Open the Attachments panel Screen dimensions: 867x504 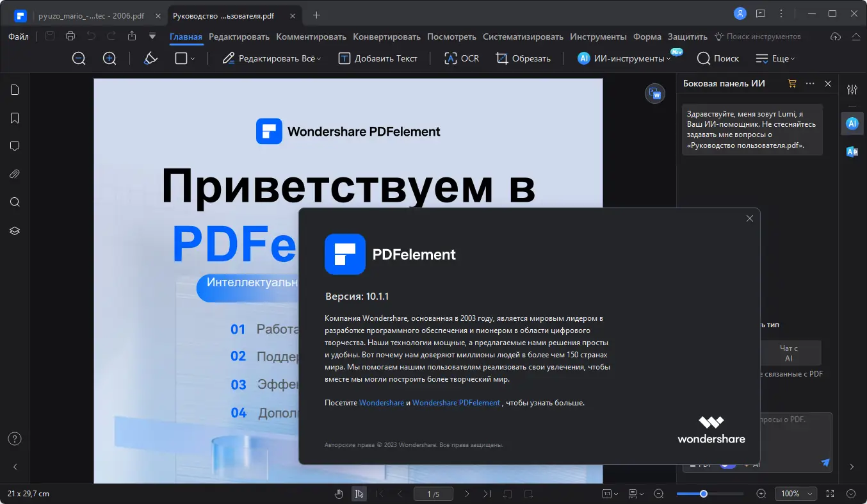click(14, 174)
